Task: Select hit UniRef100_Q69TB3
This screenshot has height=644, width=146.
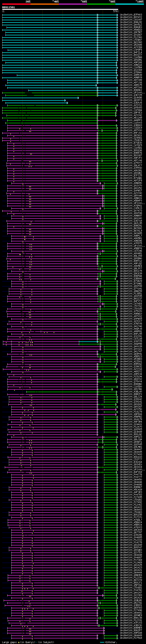Action: point(131,608)
